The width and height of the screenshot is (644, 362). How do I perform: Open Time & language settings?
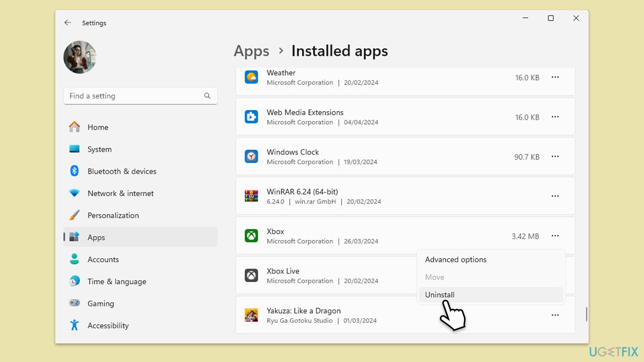click(117, 282)
